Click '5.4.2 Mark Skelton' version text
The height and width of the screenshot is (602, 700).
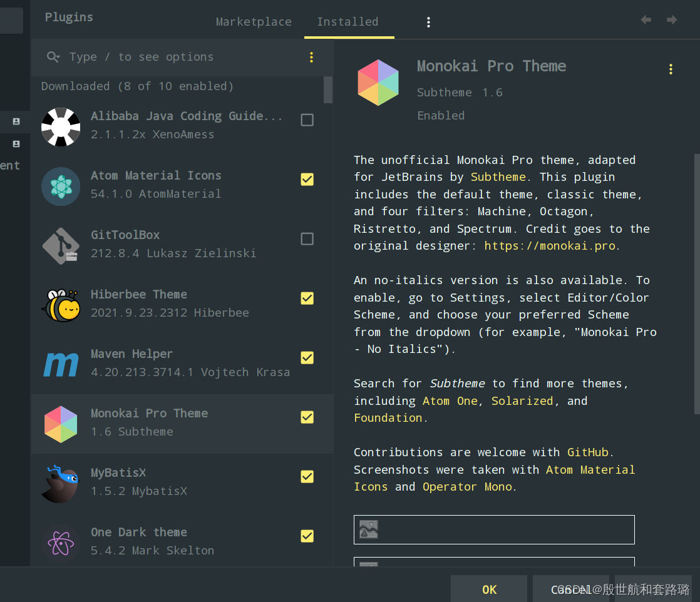coord(152,551)
